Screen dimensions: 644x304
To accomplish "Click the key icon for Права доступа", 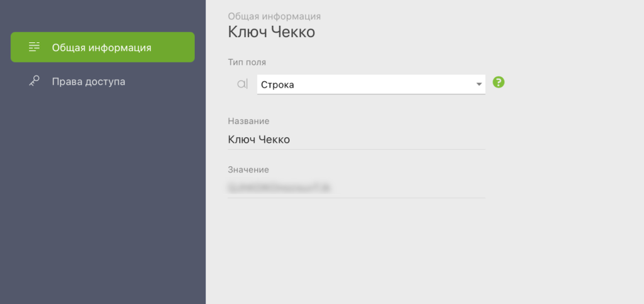I will [35, 81].
